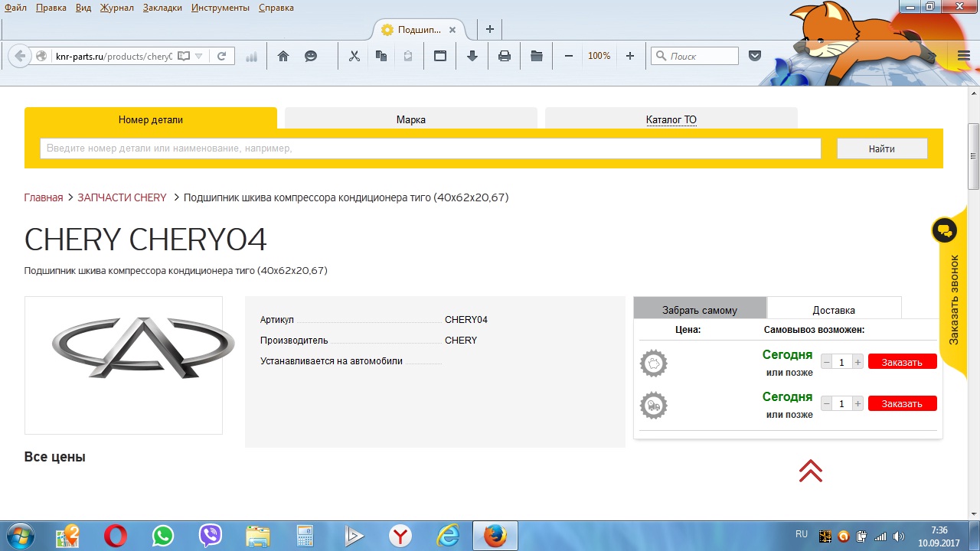The width and height of the screenshot is (980, 551).
Task: Select the 'Доставка' delivery tab
Action: 834,309
